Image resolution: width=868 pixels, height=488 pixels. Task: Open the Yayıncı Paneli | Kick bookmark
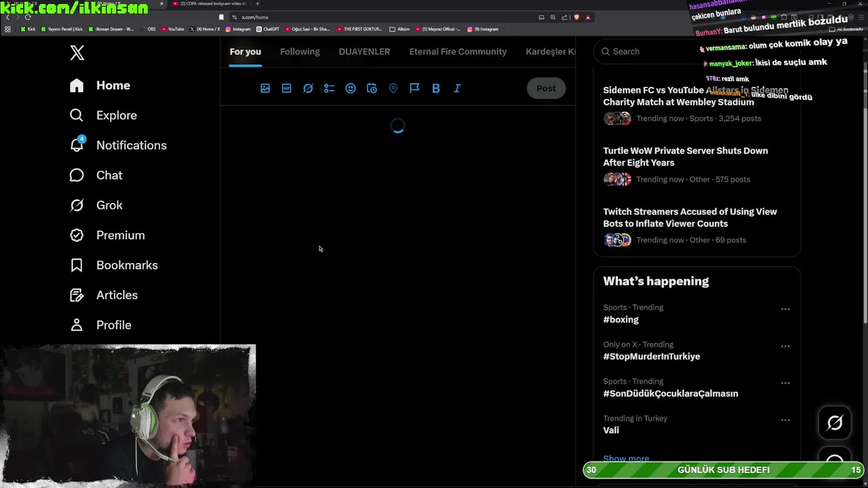[x=62, y=29]
